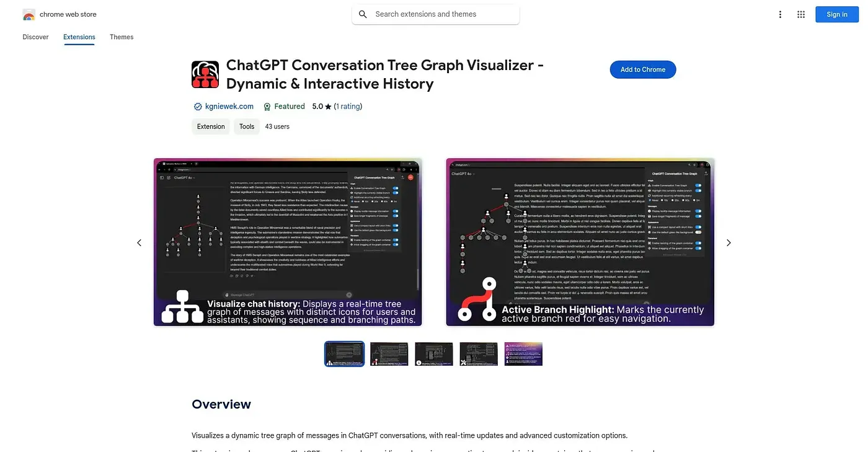Click the Chrome Web Store rainbow logo

pos(29,14)
